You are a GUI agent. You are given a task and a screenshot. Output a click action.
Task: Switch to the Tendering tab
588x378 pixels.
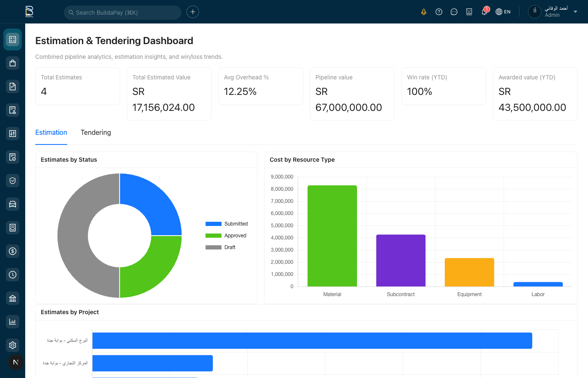(96, 132)
